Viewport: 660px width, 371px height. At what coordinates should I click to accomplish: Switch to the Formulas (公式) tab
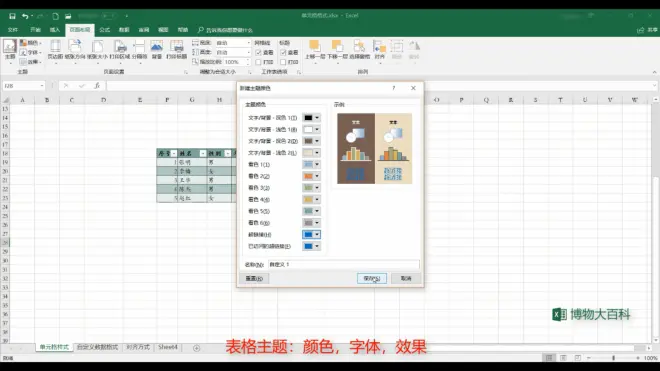104,30
